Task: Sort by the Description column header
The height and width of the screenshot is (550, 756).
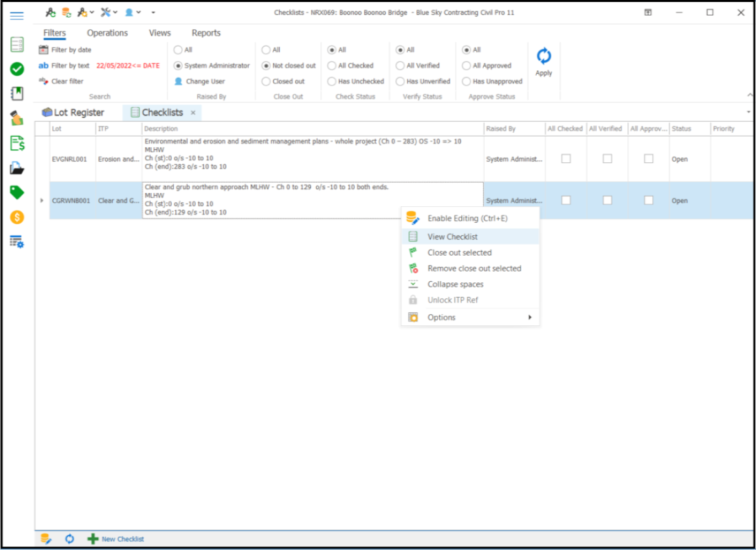Action: click(x=313, y=129)
